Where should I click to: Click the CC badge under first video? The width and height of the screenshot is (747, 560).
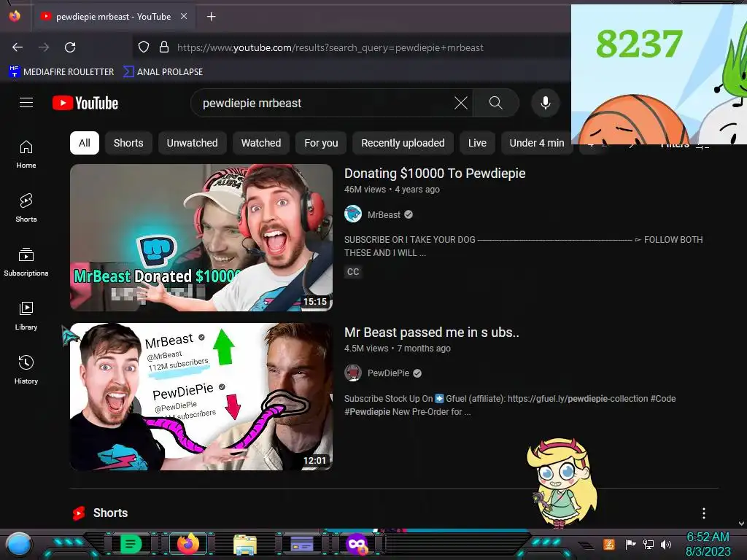pos(353,272)
